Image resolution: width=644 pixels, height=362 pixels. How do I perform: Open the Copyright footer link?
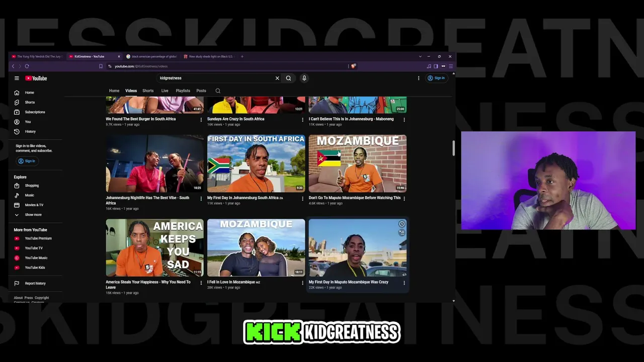tap(42, 298)
